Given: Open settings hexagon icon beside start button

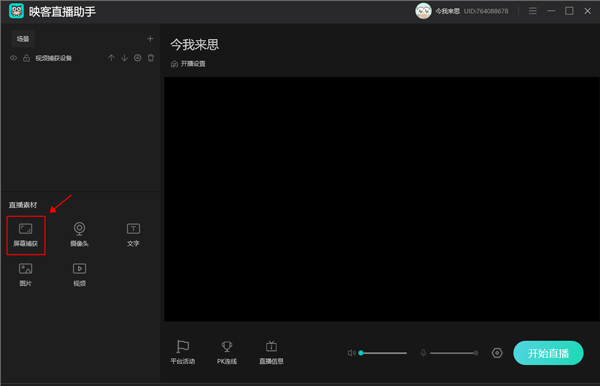Looking at the screenshot, I should [x=497, y=353].
